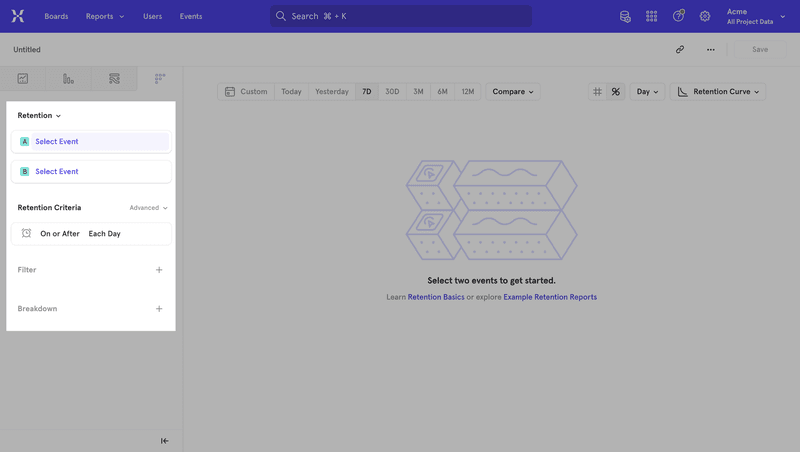
Task: Switch to the Funnels report tab icon
Action: [68, 79]
